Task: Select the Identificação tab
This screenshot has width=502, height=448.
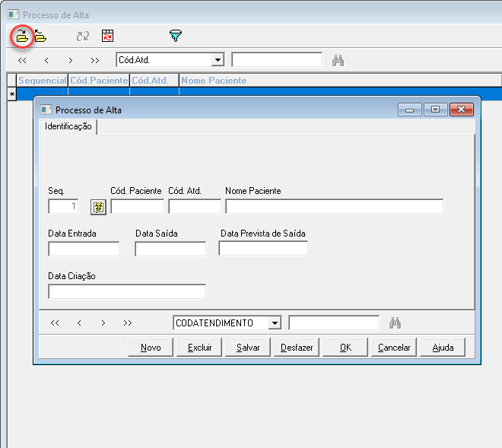Action: pos(68,126)
